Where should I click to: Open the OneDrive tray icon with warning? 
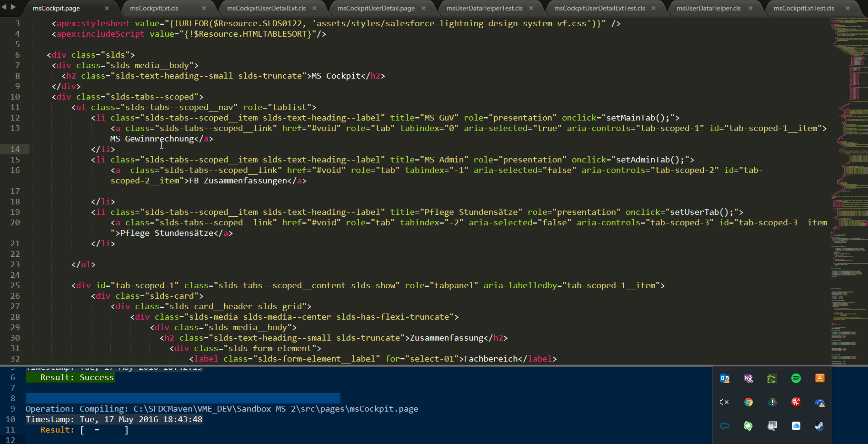(x=819, y=402)
